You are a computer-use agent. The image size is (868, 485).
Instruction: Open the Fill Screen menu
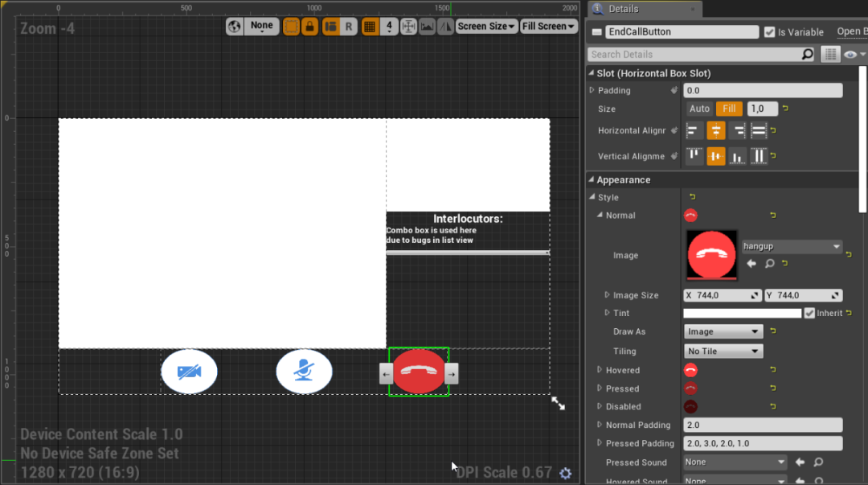[x=548, y=26]
